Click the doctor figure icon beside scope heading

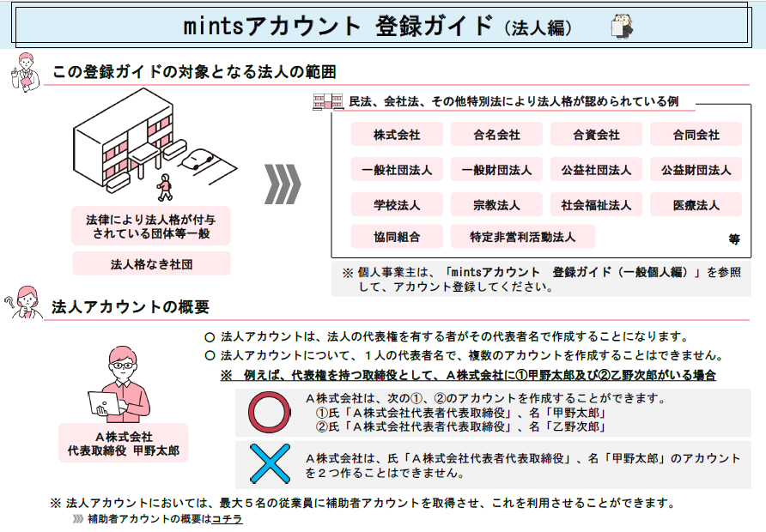pos(25,72)
